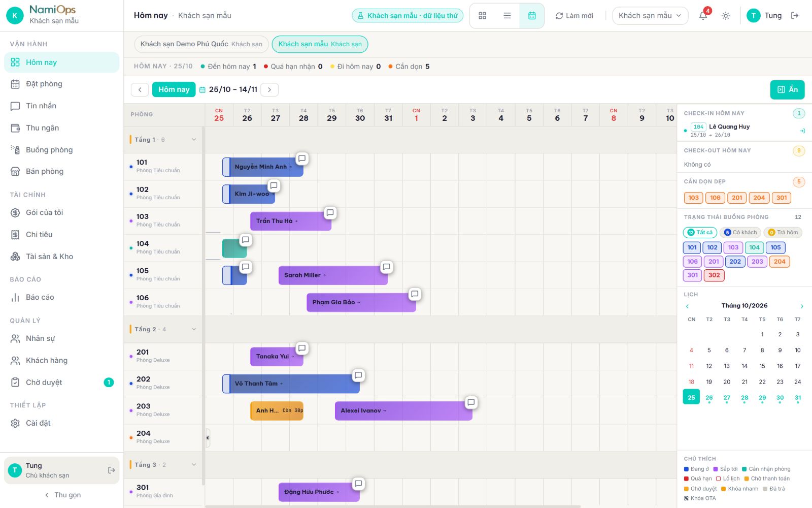
Task: Go to next date range arrow
Action: click(269, 89)
